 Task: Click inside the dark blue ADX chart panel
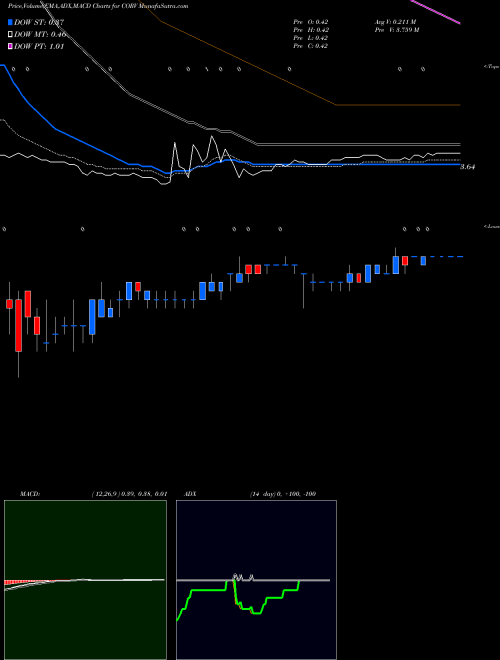pos(256,580)
